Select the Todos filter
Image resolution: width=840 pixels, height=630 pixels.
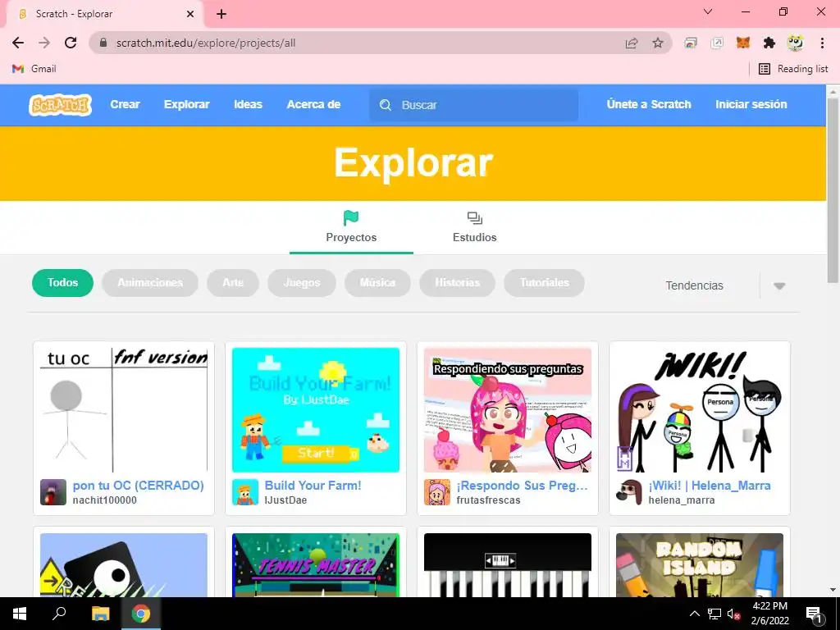tap(62, 283)
